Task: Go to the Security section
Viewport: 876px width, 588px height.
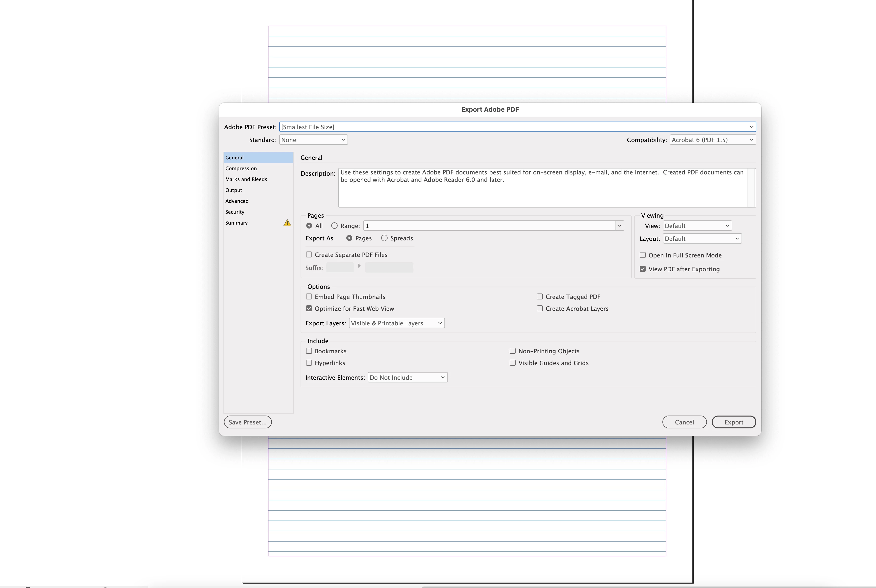Action: (235, 212)
